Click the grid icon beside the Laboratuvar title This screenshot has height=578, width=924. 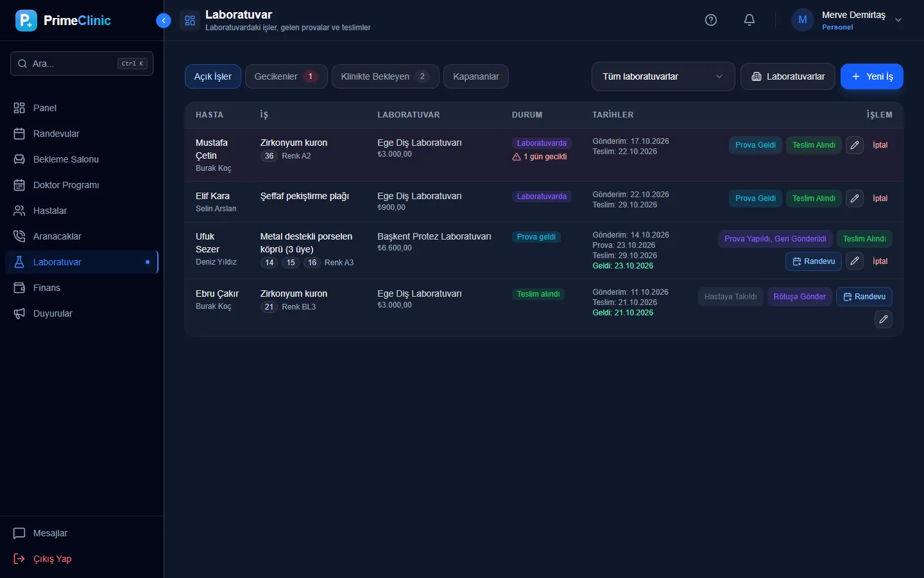190,21
